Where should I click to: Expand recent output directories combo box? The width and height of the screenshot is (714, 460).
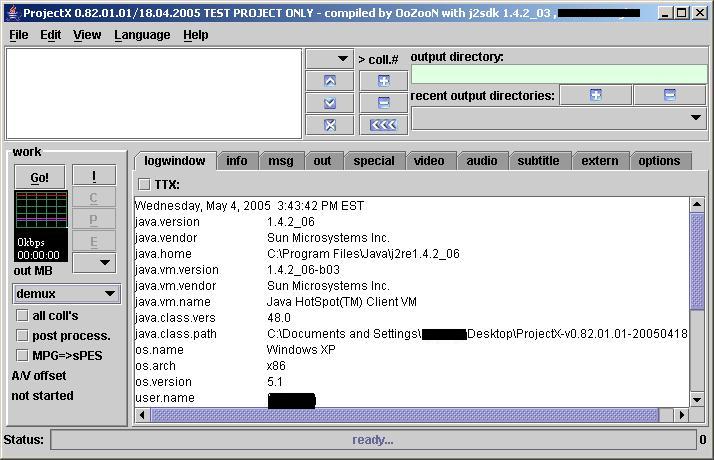(x=559, y=118)
